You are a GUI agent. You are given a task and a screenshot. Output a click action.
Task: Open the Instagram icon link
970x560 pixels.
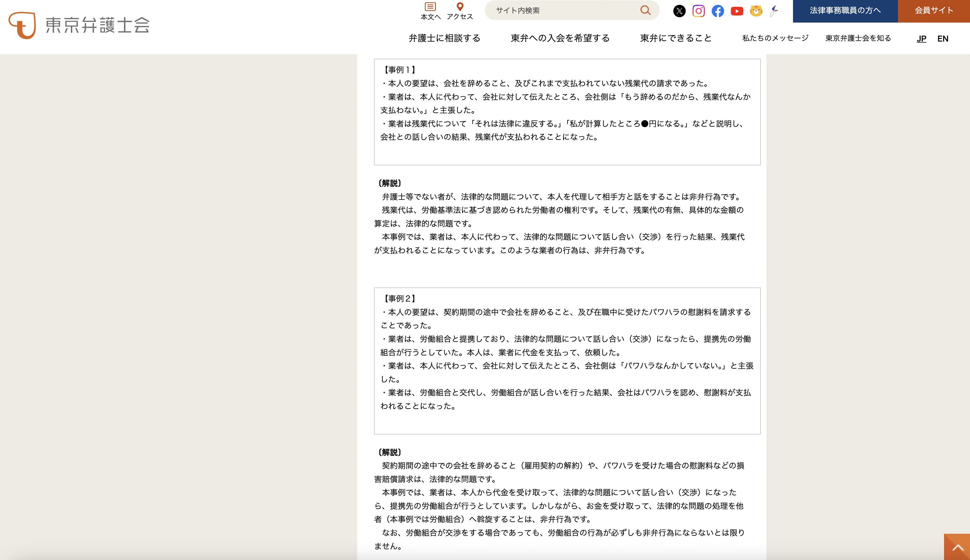698,11
